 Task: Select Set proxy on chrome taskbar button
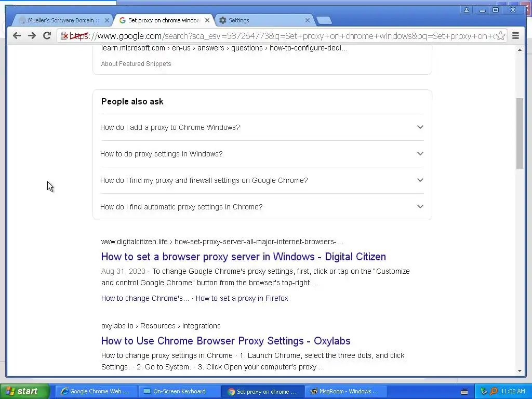[x=262, y=391]
